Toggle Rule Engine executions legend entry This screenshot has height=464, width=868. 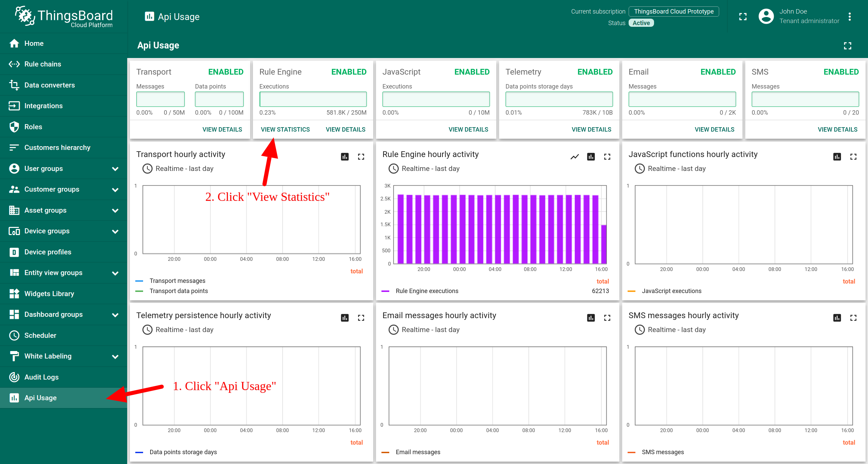(x=427, y=291)
